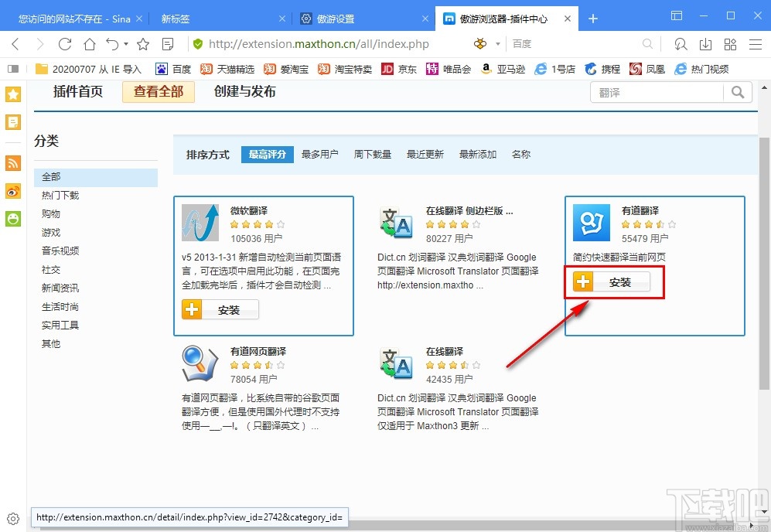Switch to 傲游设置 tab
Screen dimensions: 771x532
pos(363,19)
